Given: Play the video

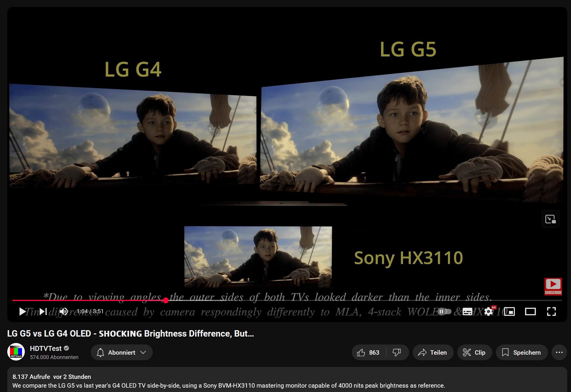Looking at the screenshot, I should coord(22,311).
